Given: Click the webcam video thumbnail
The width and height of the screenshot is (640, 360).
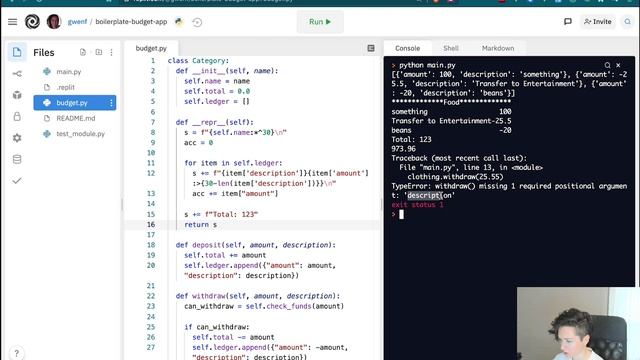Looking at the screenshot, I should coord(578,323).
